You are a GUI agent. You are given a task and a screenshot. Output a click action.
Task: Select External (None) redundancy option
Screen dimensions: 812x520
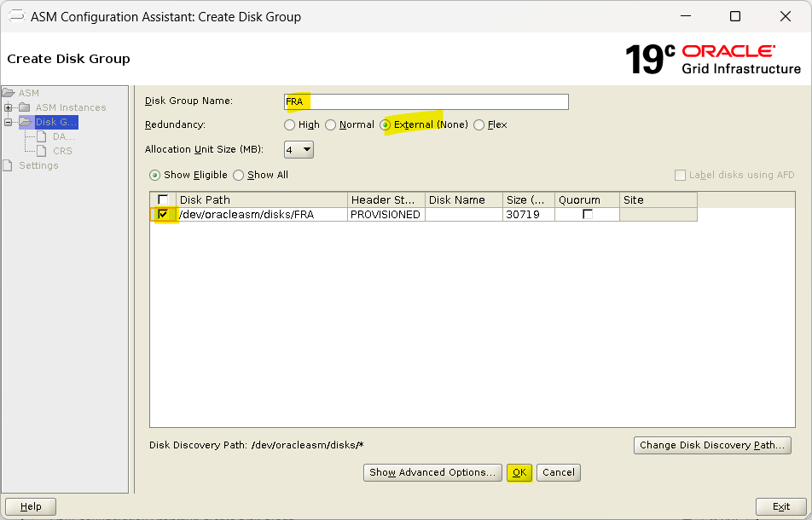point(385,124)
